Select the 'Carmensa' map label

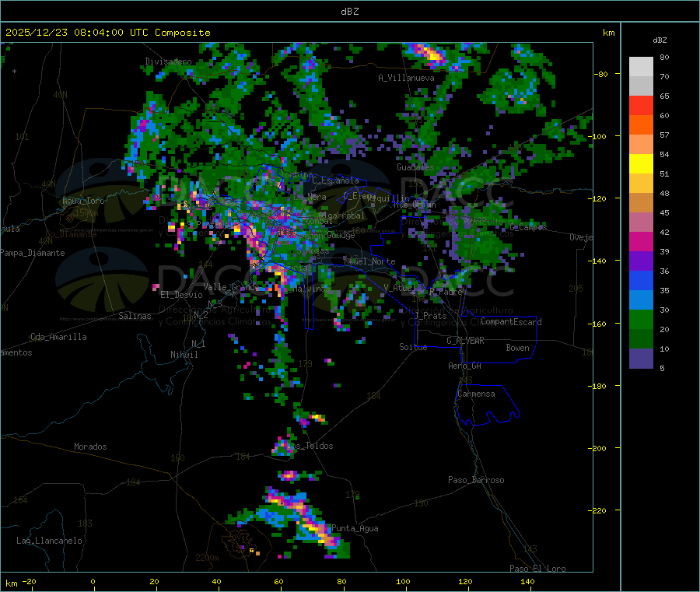coord(476,394)
